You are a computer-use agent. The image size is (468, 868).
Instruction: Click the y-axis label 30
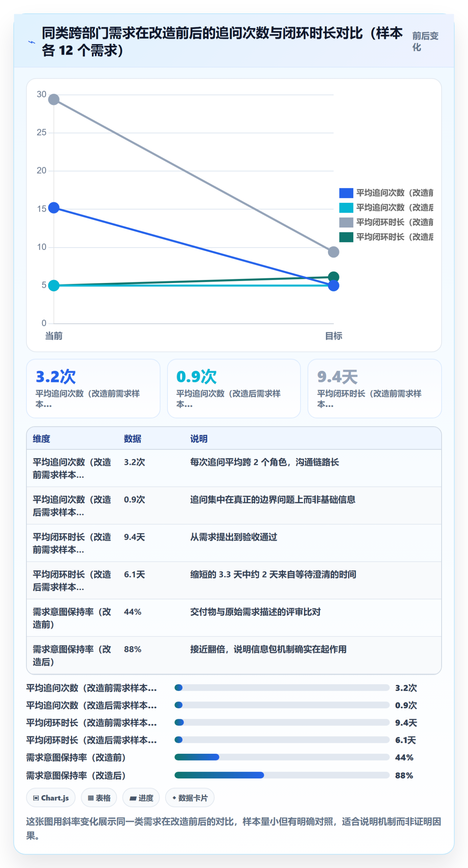(41, 94)
